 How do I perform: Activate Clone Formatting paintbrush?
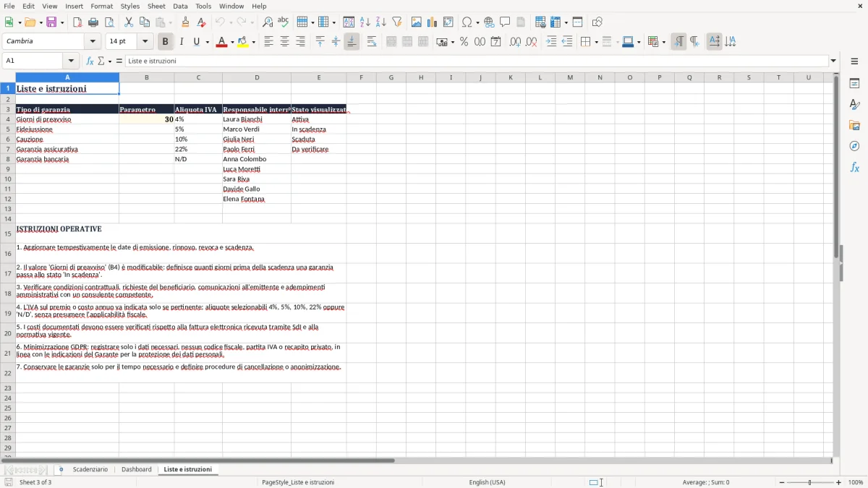click(x=186, y=22)
